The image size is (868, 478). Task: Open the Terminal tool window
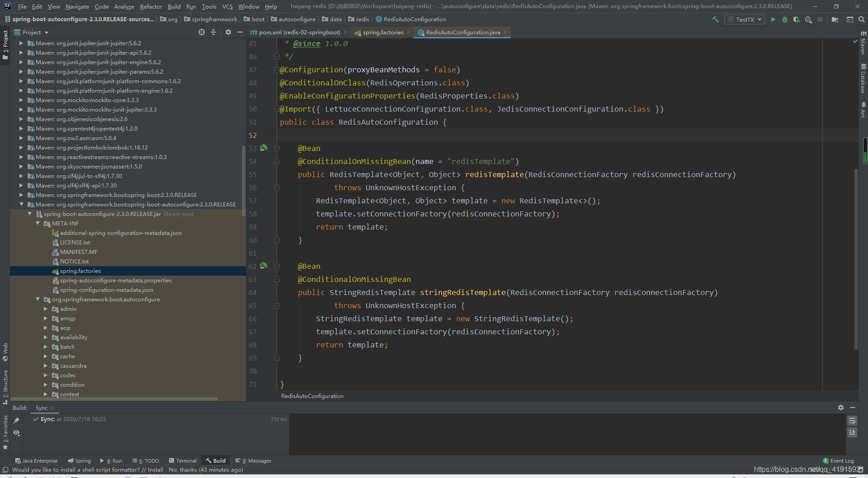pyautogui.click(x=183, y=461)
